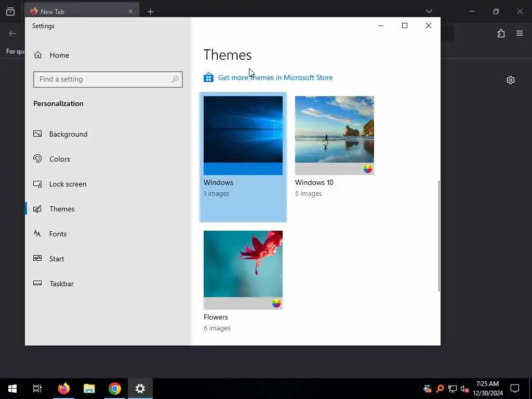Viewport: 532px width, 399px height.
Task: Click the color wheel on Windows 10 theme
Action: tap(367, 169)
